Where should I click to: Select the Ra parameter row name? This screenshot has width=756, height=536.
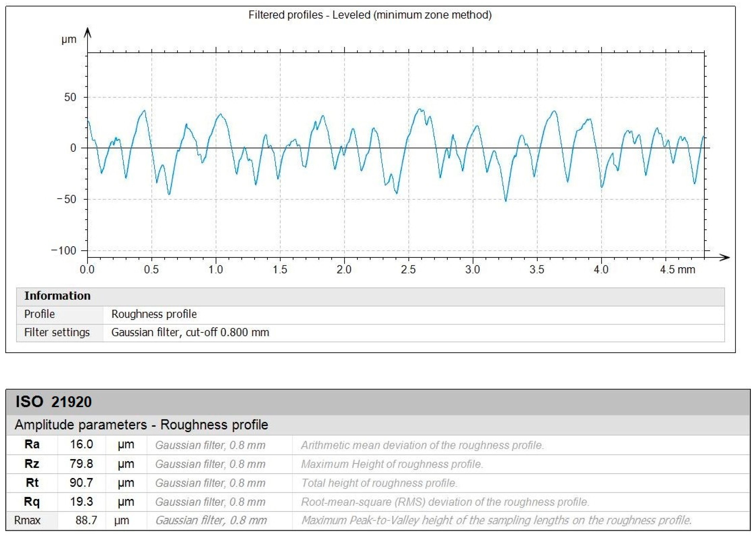[32, 444]
